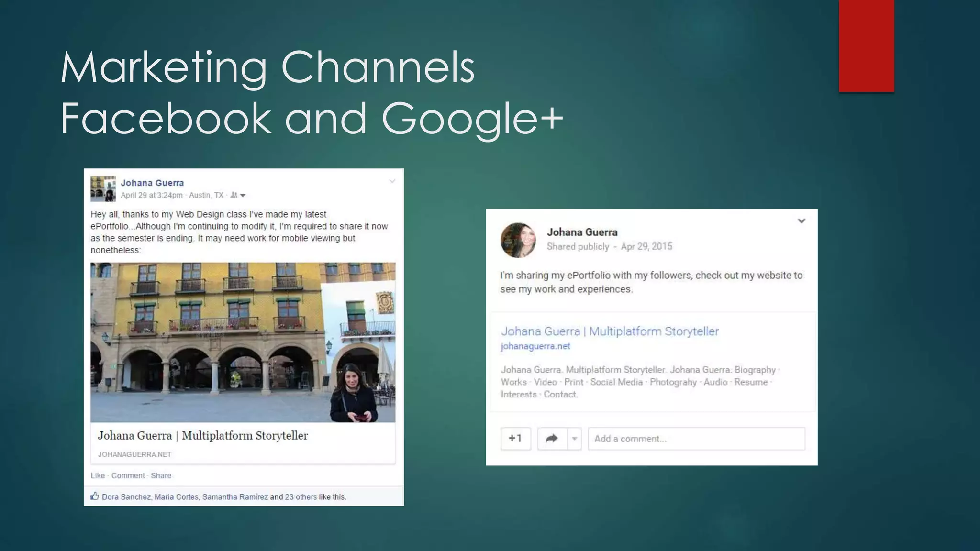
Task: Click the Dora Sanchez name link
Action: pyautogui.click(x=126, y=497)
